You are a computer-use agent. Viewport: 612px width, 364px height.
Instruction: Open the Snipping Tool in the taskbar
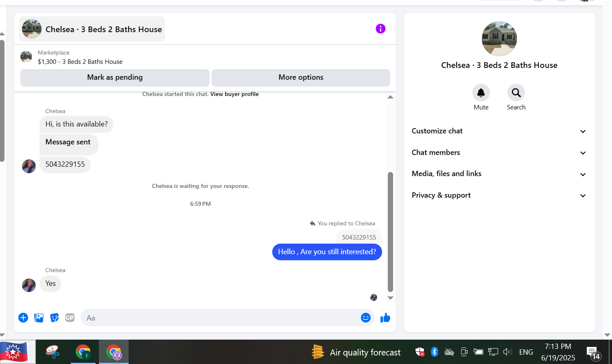pyautogui.click(x=52, y=352)
